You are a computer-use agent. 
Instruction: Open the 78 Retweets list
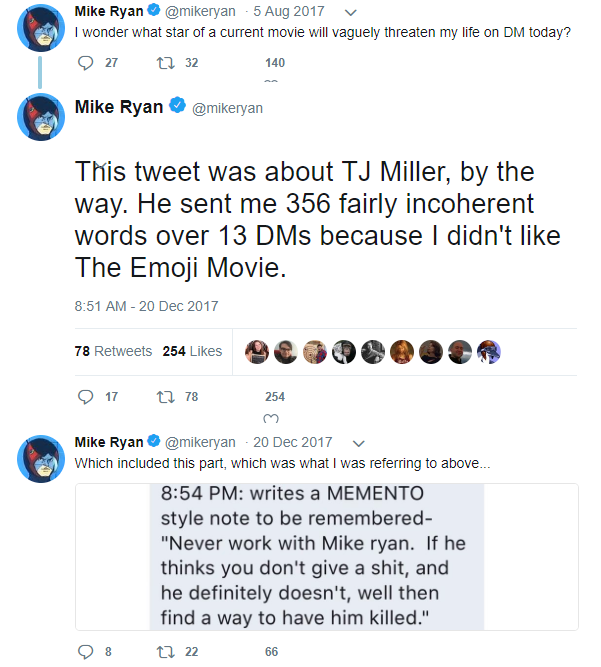pyautogui.click(x=113, y=351)
